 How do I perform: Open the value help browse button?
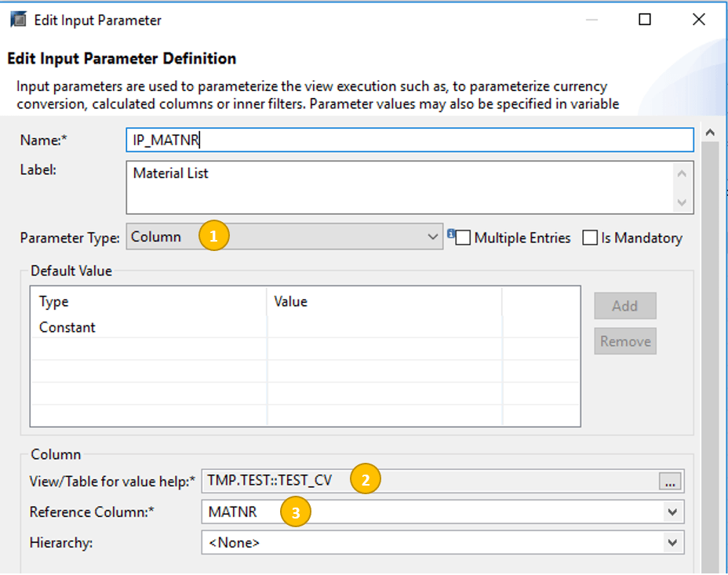[x=671, y=482]
